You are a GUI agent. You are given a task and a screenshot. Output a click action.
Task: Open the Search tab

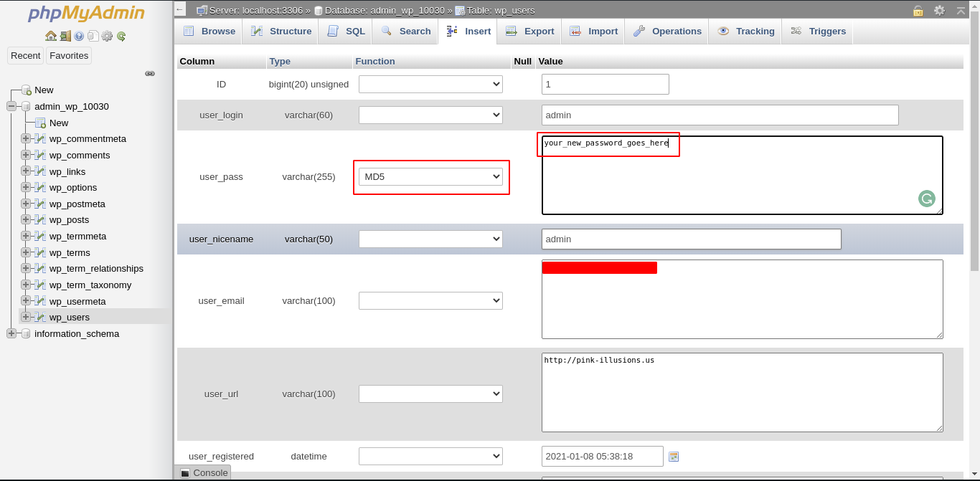pos(405,31)
